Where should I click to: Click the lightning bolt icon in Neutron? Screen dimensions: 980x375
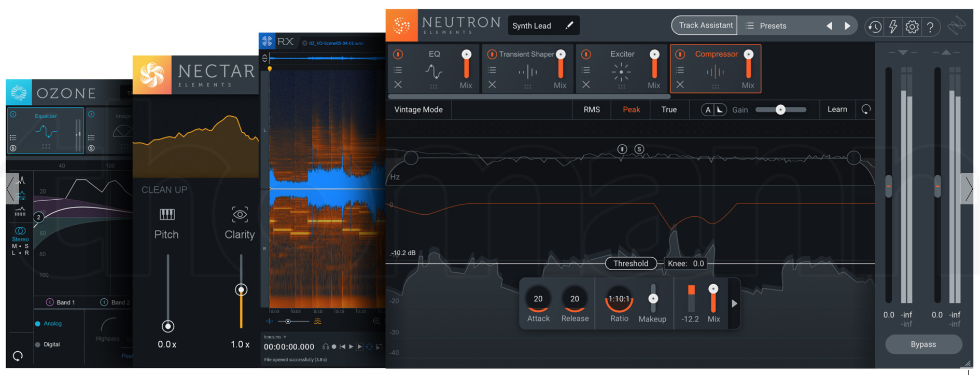click(893, 26)
